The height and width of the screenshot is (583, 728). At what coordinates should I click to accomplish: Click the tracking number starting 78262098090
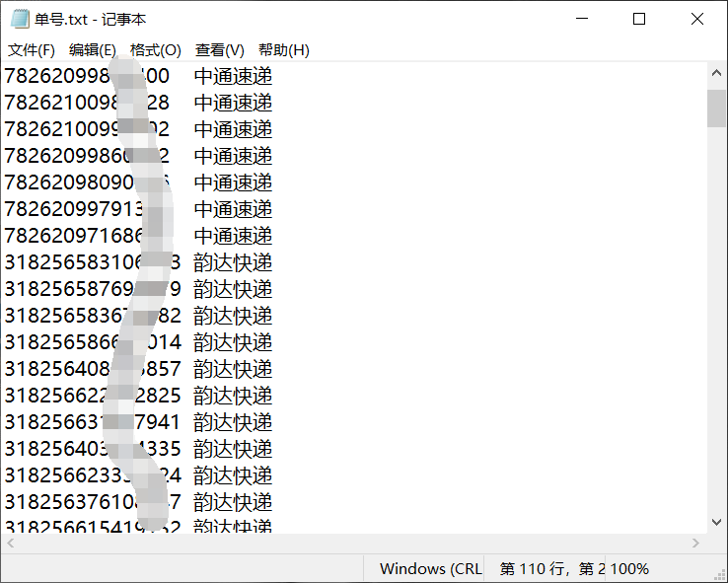pos(87,182)
